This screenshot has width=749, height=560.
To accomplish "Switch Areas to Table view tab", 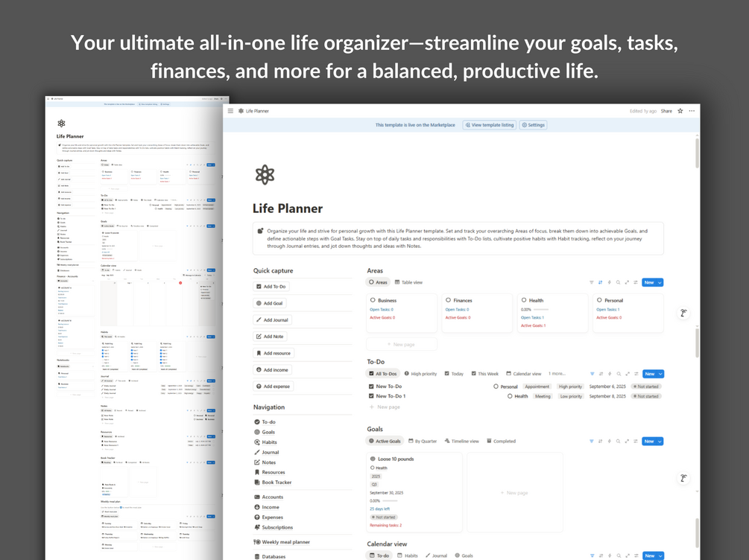I will [408, 282].
